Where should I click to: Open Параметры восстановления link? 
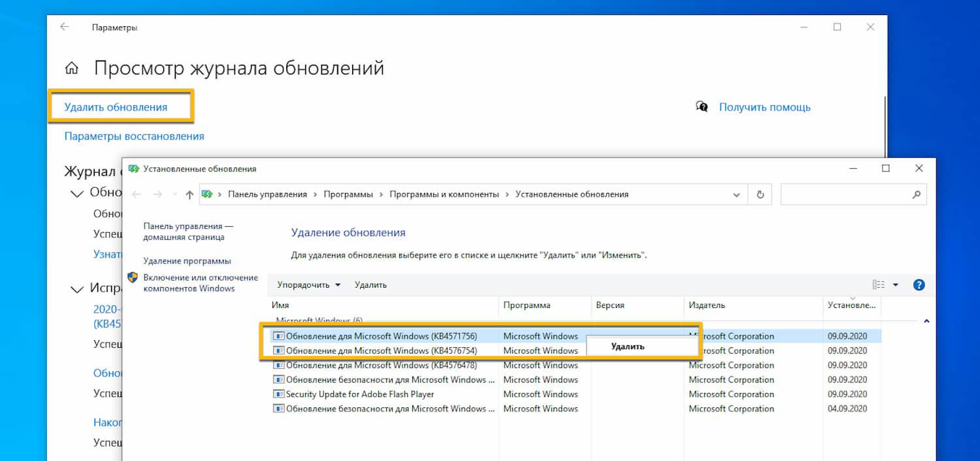pos(134,136)
